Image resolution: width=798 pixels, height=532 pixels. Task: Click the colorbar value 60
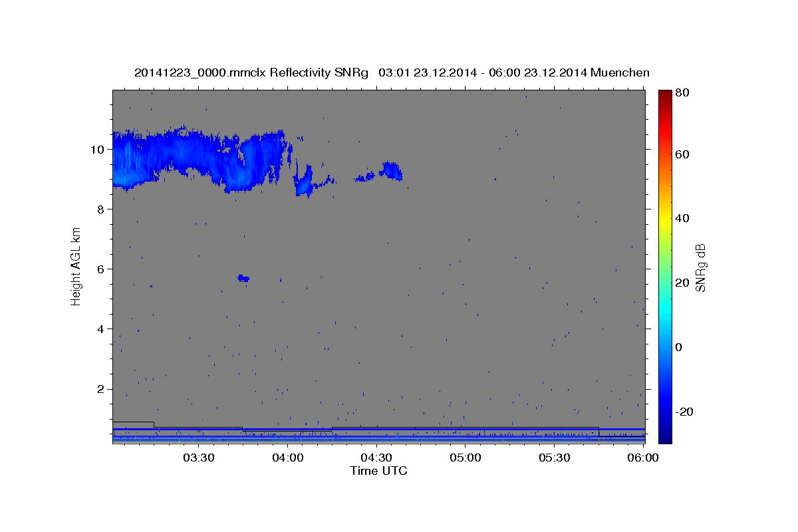pos(682,154)
